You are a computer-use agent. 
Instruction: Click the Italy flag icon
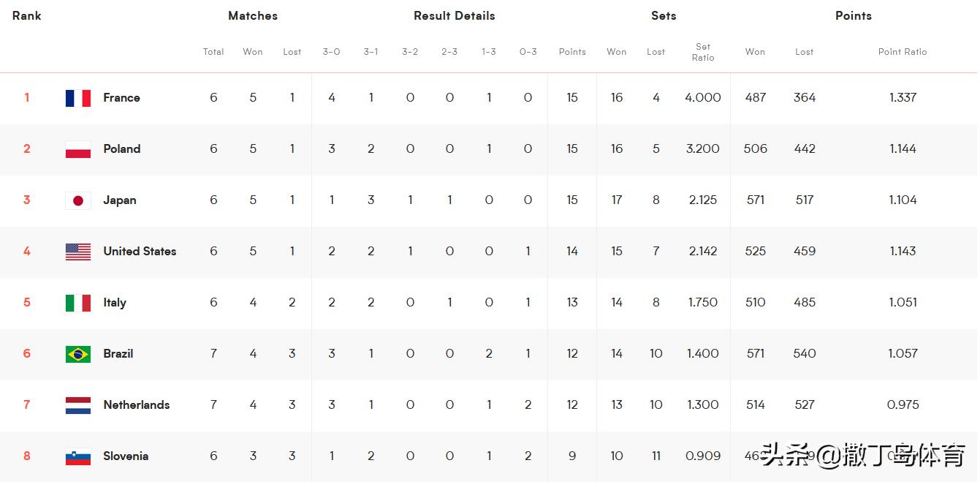(x=78, y=303)
